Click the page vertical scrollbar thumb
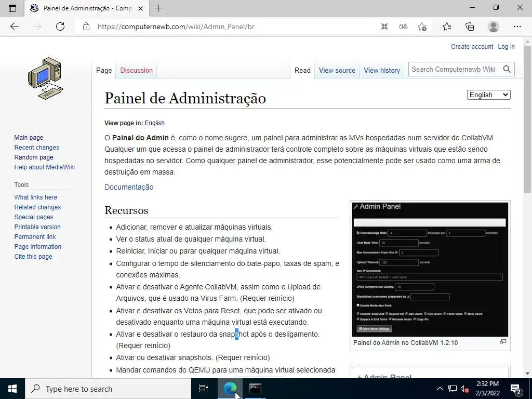This screenshot has width=532, height=399. click(527, 119)
